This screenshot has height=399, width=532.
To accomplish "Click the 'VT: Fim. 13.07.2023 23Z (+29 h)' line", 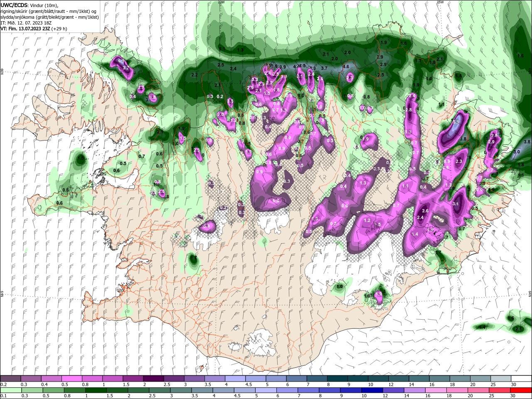I will (x=34, y=29).
